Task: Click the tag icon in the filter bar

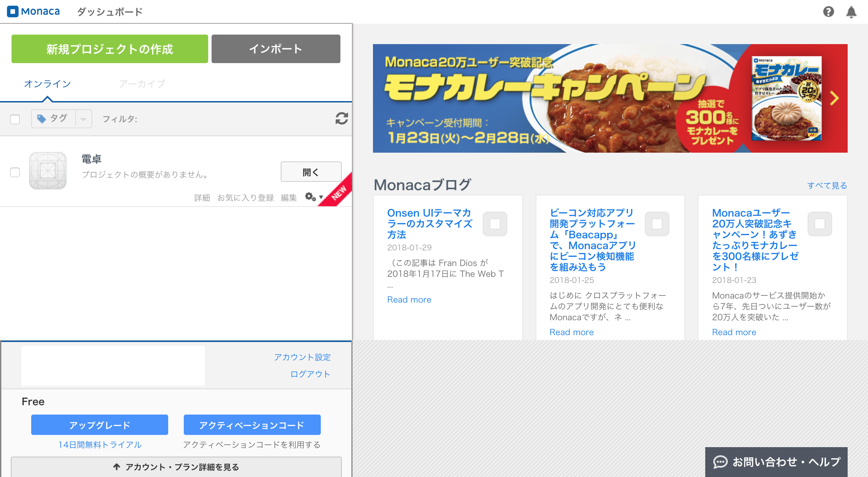Action: pos(41,118)
